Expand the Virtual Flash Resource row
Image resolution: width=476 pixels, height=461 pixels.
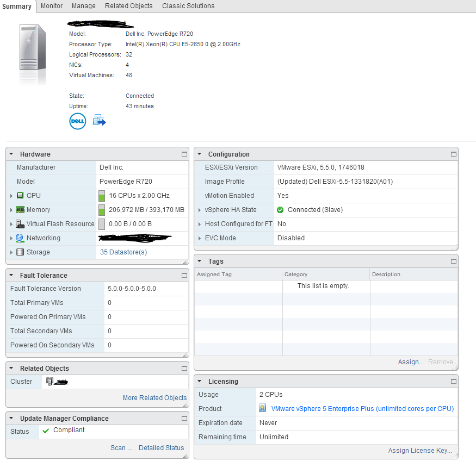[11, 224]
